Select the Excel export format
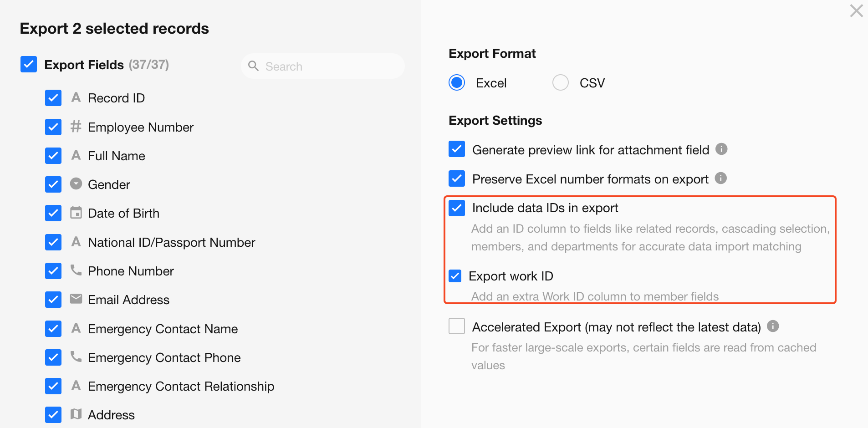The height and width of the screenshot is (428, 868). 457,83
